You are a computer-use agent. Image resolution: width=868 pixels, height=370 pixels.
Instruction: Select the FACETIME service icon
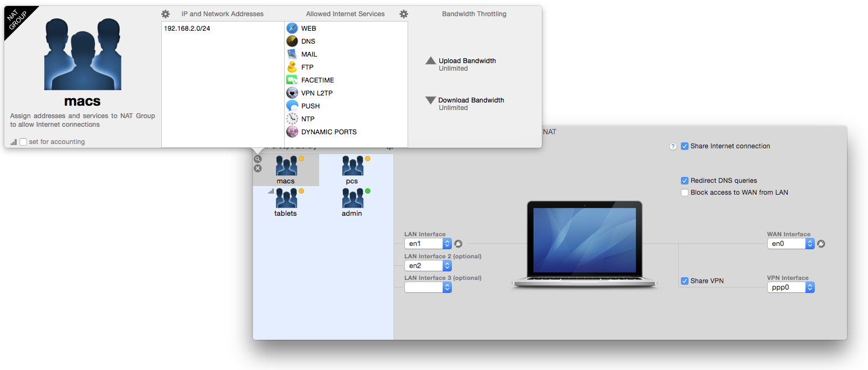point(292,80)
